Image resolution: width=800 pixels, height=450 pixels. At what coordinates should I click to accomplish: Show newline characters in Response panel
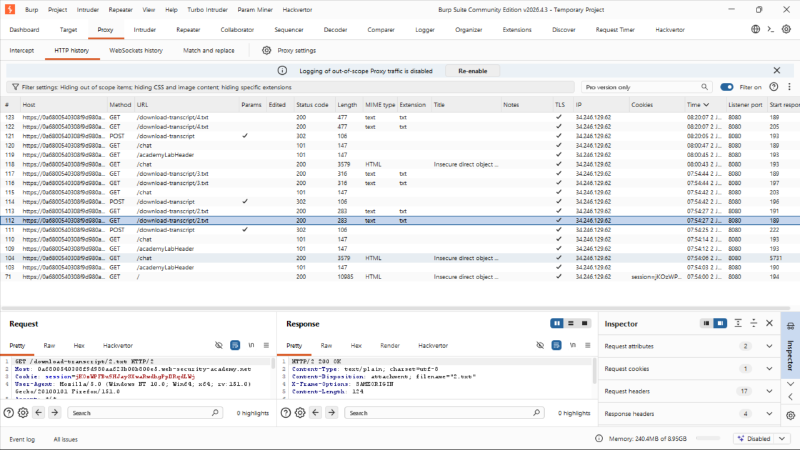tap(572, 345)
